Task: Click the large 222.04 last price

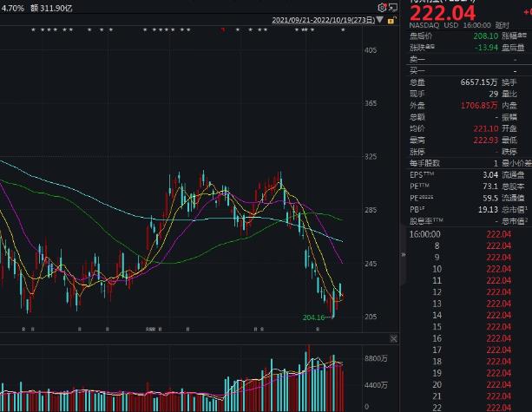Action: click(443, 13)
